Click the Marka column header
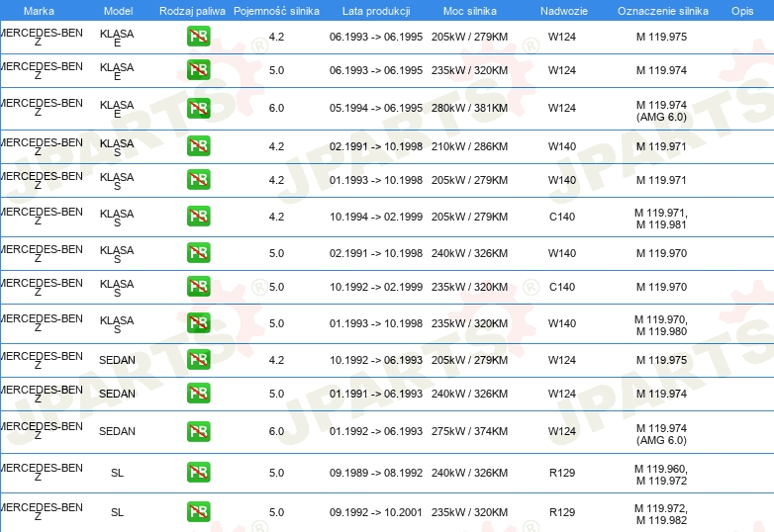Image resolution: width=774 pixels, height=532 pixels. (39, 11)
